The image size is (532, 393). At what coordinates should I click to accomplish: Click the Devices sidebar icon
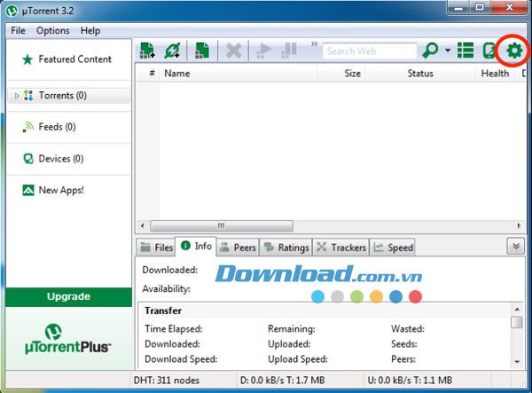tap(28, 159)
